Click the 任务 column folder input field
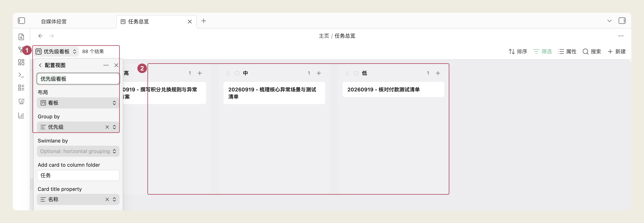The width and height of the screenshot is (644, 223). (78, 176)
